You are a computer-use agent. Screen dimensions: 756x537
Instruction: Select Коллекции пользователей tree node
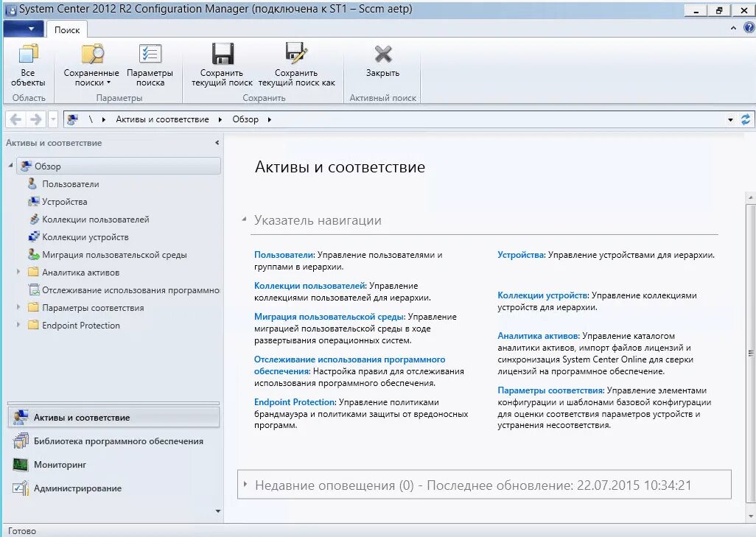point(96,220)
